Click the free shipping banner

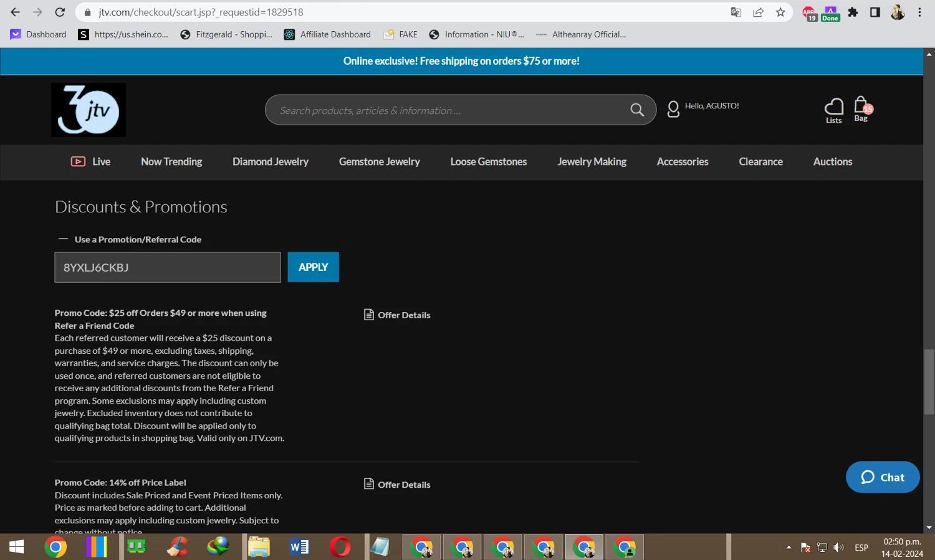(461, 61)
